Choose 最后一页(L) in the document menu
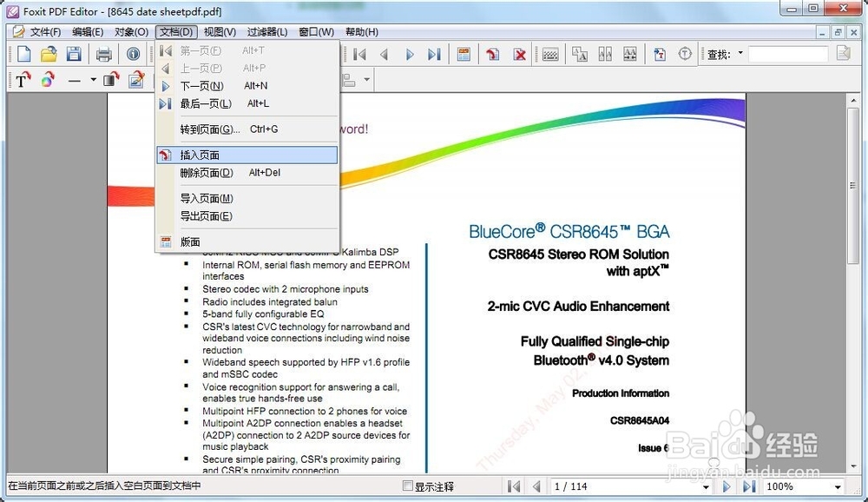 (247, 103)
